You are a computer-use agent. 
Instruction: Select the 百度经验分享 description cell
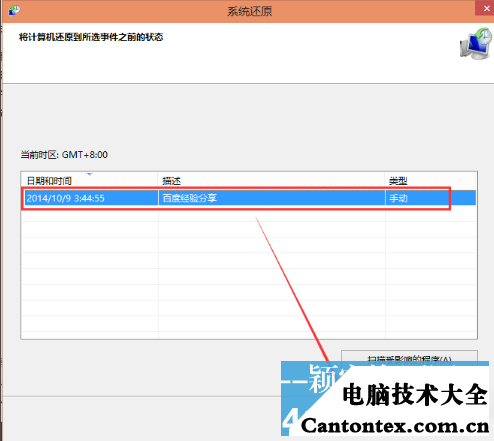pos(190,198)
